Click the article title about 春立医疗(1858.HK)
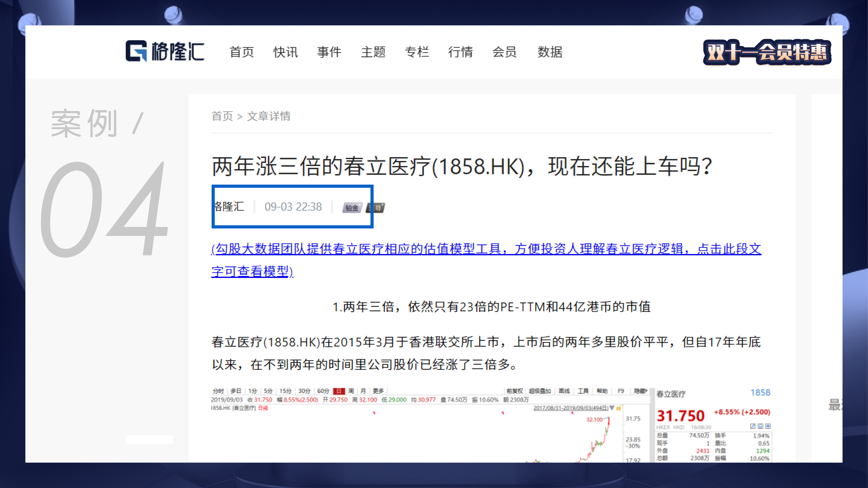The image size is (868, 488). coord(462,167)
